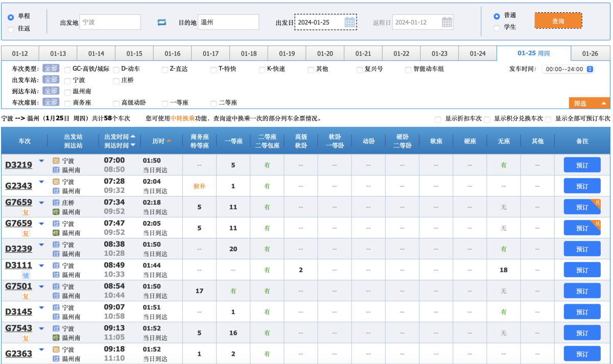Screen dimensions: 613x364
Task: Expand details arrow for train G2363
Action: pyautogui.click(x=42, y=350)
